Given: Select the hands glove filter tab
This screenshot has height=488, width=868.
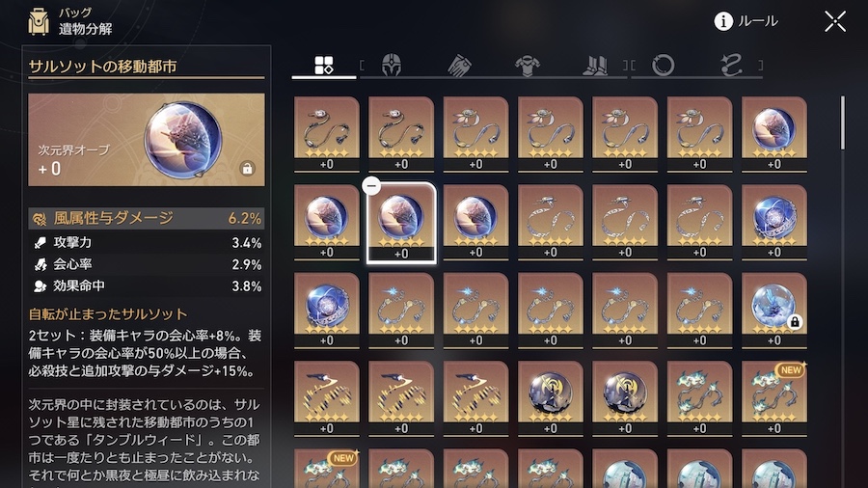Looking at the screenshot, I should [x=459, y=66].
